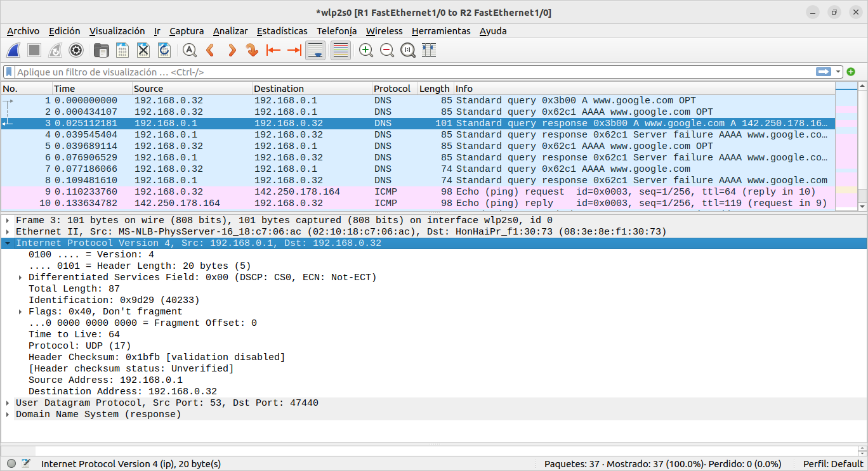The width and height of the screenshot is (868, 471).
Task: Sort by the Source column header
Action: (192, 89)
